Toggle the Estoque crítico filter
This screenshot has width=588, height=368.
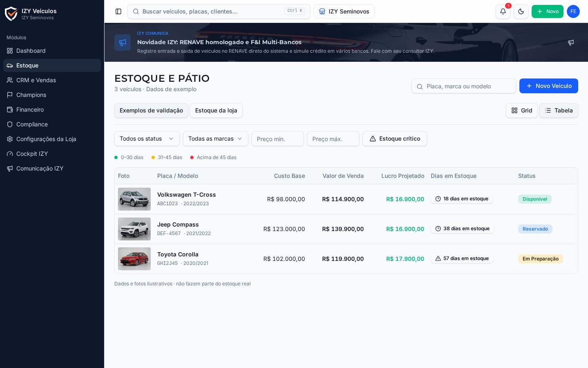tap(395, 139)
